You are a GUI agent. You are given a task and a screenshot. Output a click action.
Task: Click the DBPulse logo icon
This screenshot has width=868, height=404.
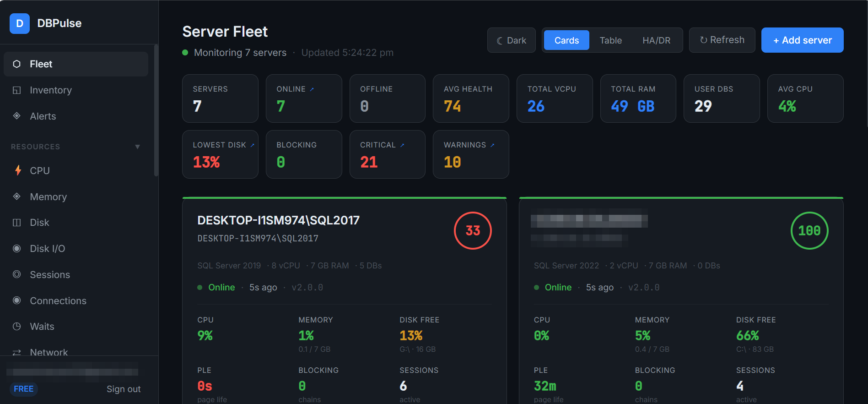pos(20,23)
